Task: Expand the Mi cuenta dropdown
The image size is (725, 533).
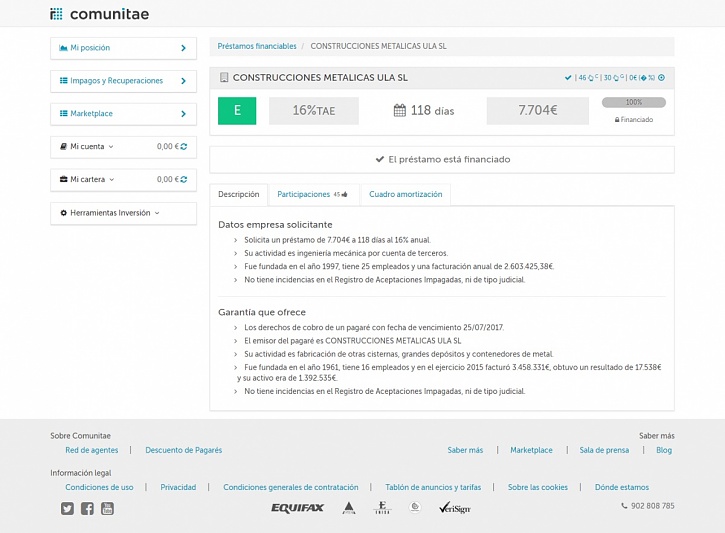Action: coord(90,147)
